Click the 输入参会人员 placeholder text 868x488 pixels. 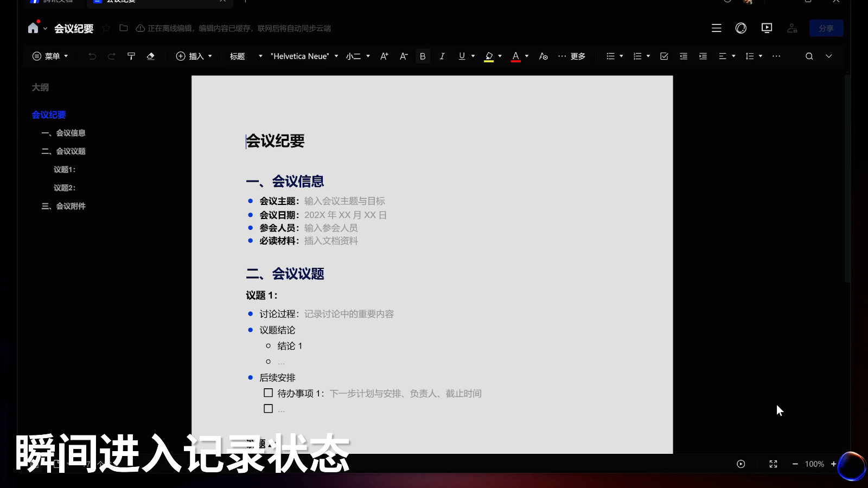point(331,228)
